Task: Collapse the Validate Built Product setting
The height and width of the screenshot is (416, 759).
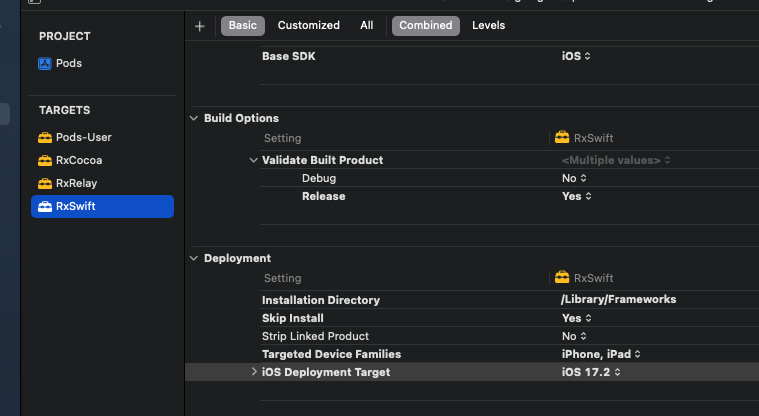Action: tap(253, 160)
